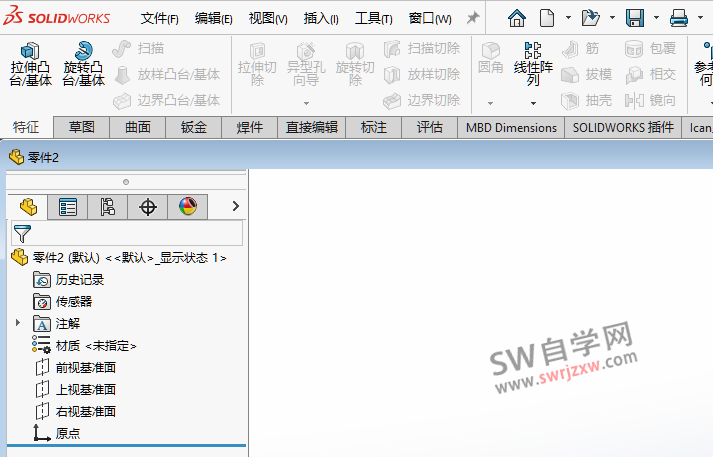This screenshot has width=713, height=457.
Task: Open the Print dropdown arrow
Action: pos(700,18)
